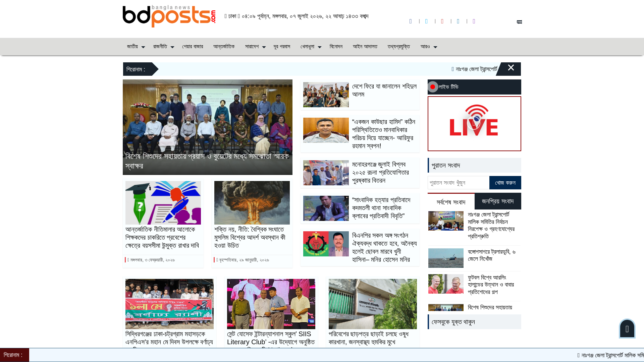Open the আইন আদালত menu item
This screenshot has height=362, width=644.
(365, 47)
